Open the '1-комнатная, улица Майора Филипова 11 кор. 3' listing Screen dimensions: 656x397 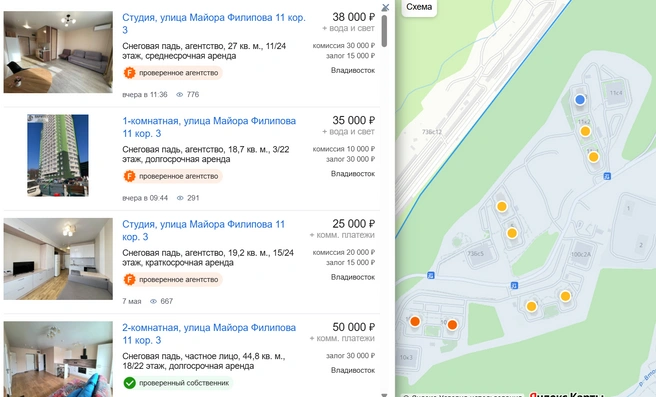click(x=209, y=127)
